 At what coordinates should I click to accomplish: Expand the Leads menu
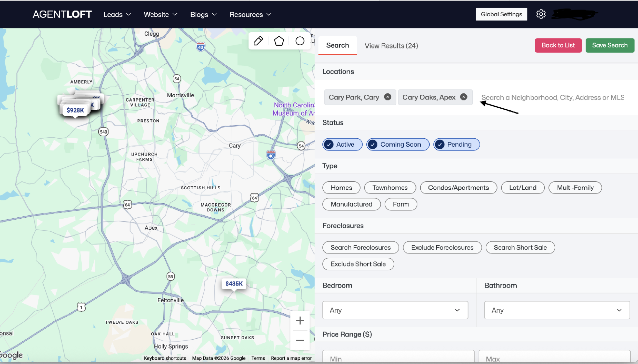117,14
